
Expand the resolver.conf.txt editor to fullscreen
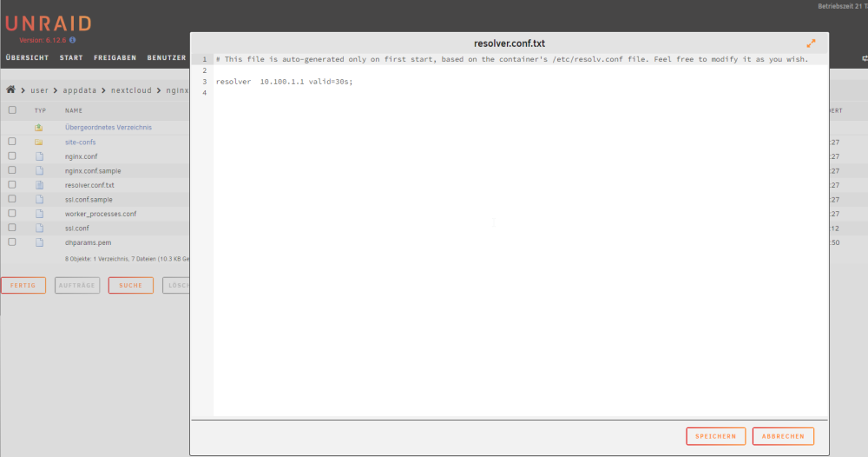coord(811,43)
